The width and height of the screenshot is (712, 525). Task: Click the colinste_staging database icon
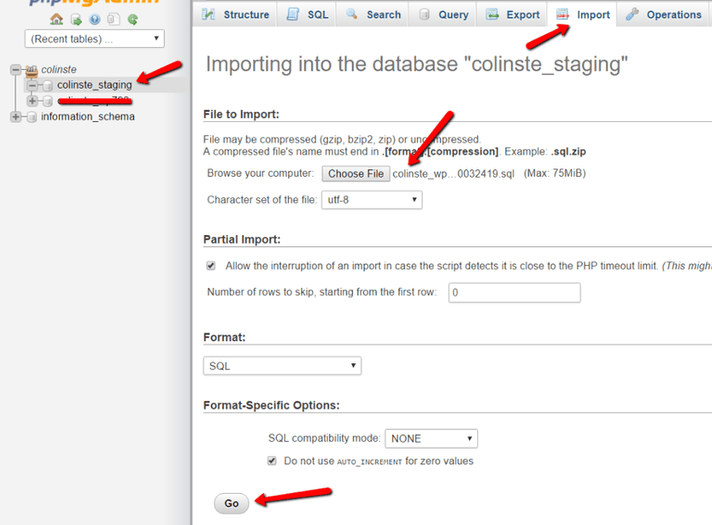[x=48, y=85]
